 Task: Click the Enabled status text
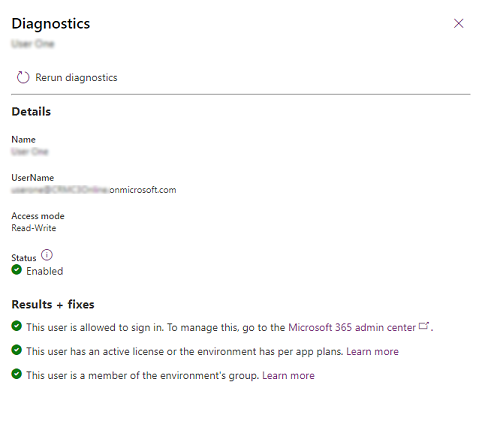pyautogui.click(x=45, y=271)
